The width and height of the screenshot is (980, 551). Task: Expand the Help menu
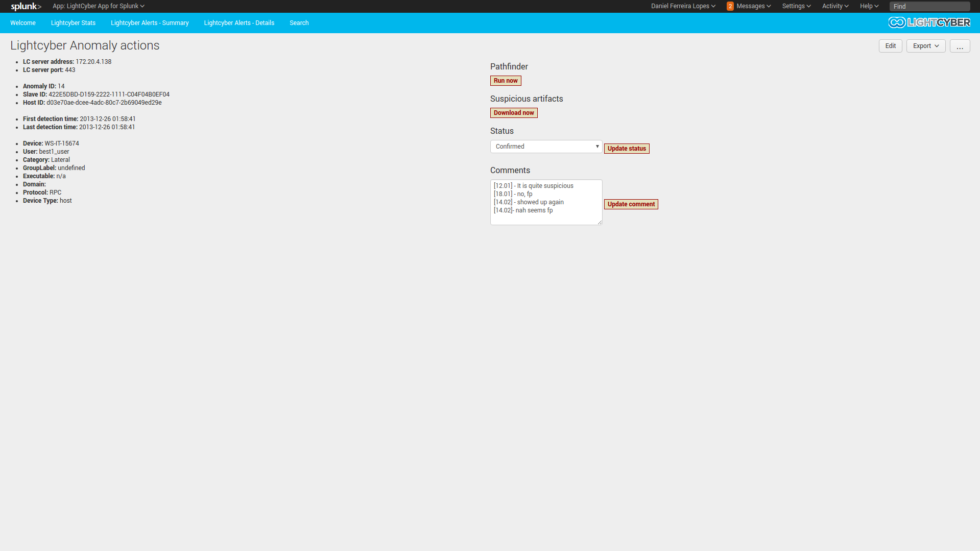click(x=869, y=6)
